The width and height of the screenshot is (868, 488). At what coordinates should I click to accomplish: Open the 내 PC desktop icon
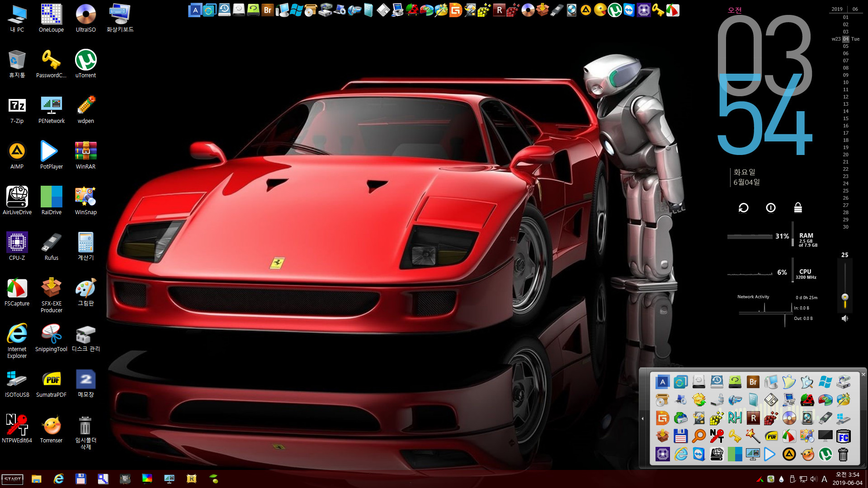pos(17,19)
